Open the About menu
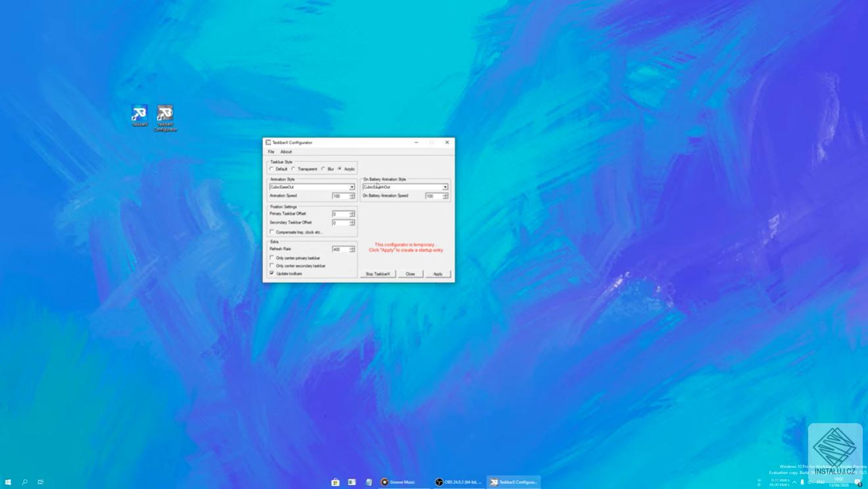 [x=286, y=151]
